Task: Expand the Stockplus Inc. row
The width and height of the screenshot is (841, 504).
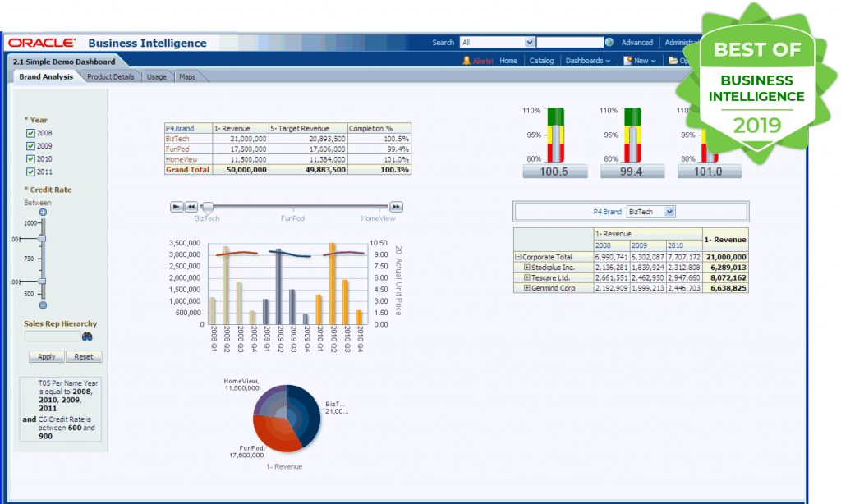Action: [x=526, y=267]
